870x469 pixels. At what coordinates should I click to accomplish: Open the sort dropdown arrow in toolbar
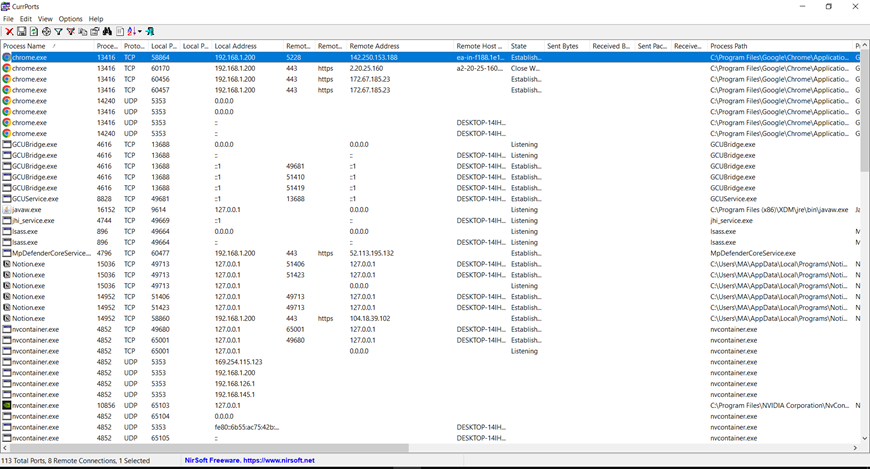139,32
